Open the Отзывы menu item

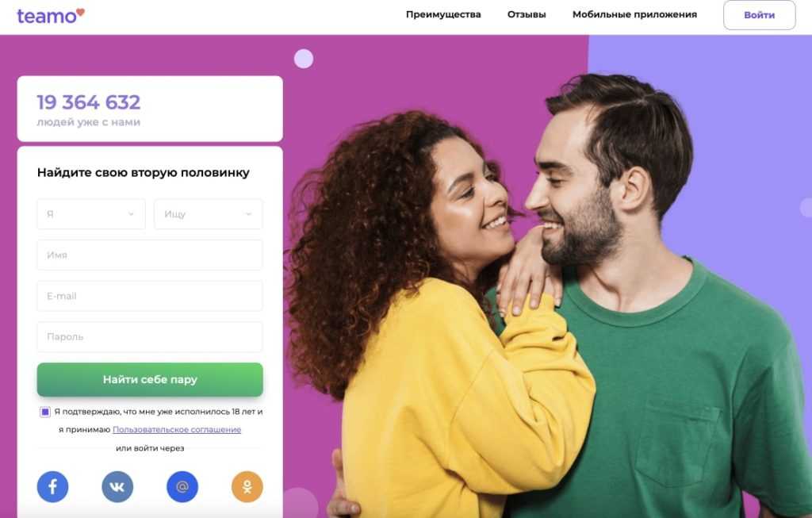[x=527, y=14]
